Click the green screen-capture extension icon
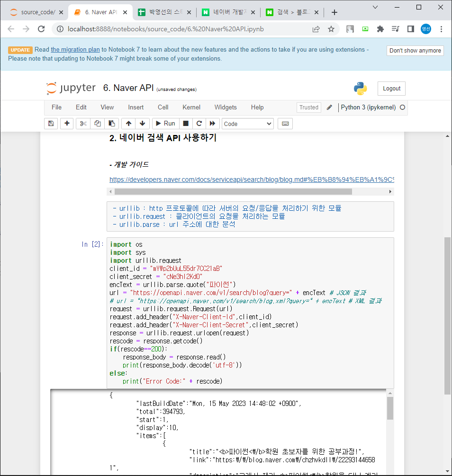 point(365,29)
